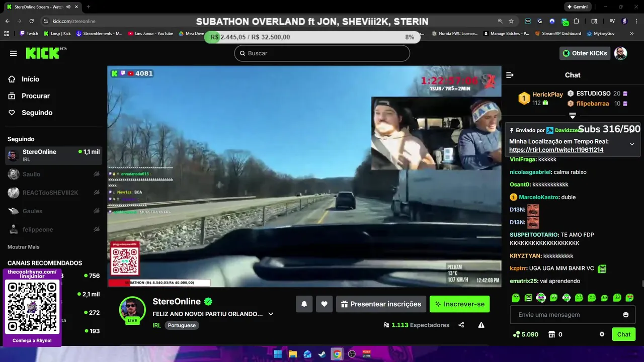Open Chrome apps grid icon

tap(7, 34)
